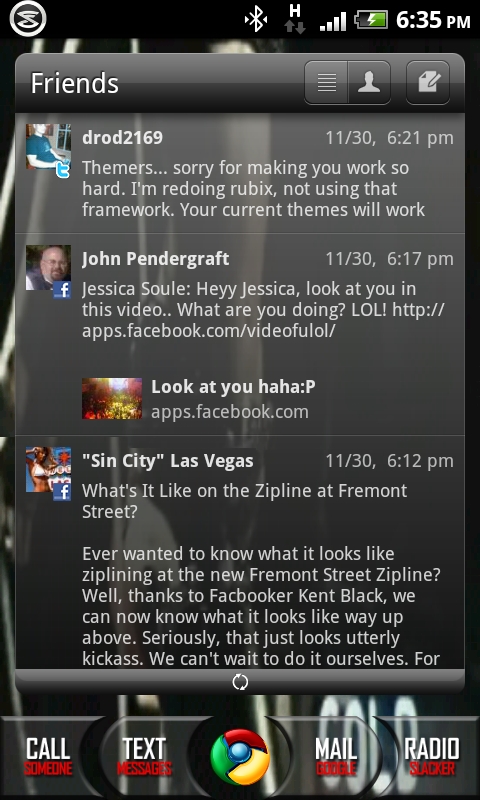
Task: Select the Friends widget header title
Action: click(74, 83)
